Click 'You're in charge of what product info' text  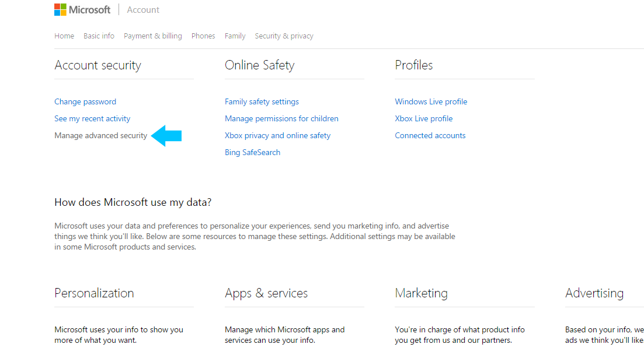459,329
